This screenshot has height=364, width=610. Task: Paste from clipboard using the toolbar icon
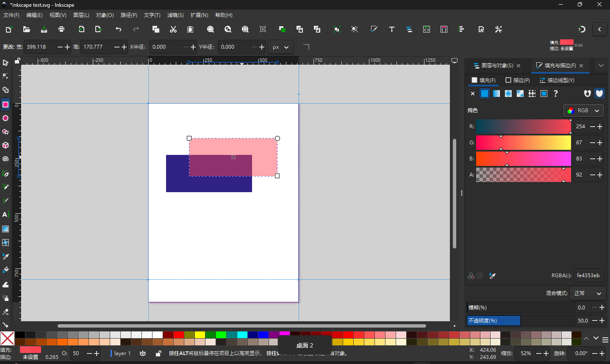click(x=190, y=29)
